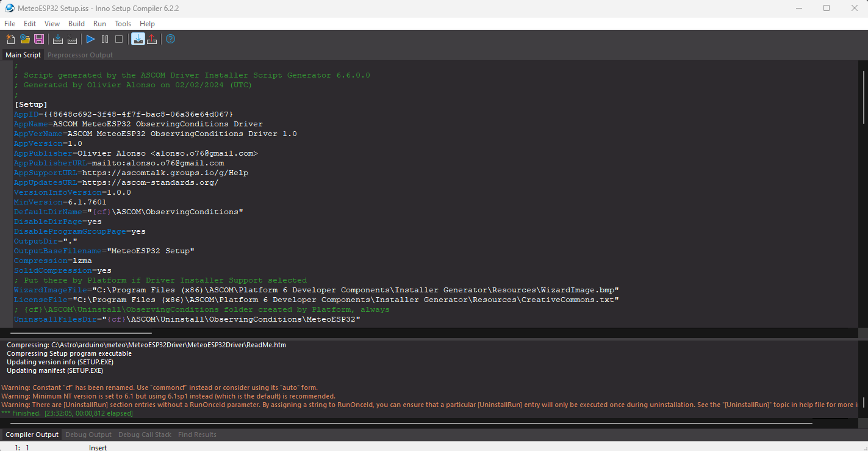Open the Run menu
The width and height of the screenshot is (868, 451).
click(99, 24)
